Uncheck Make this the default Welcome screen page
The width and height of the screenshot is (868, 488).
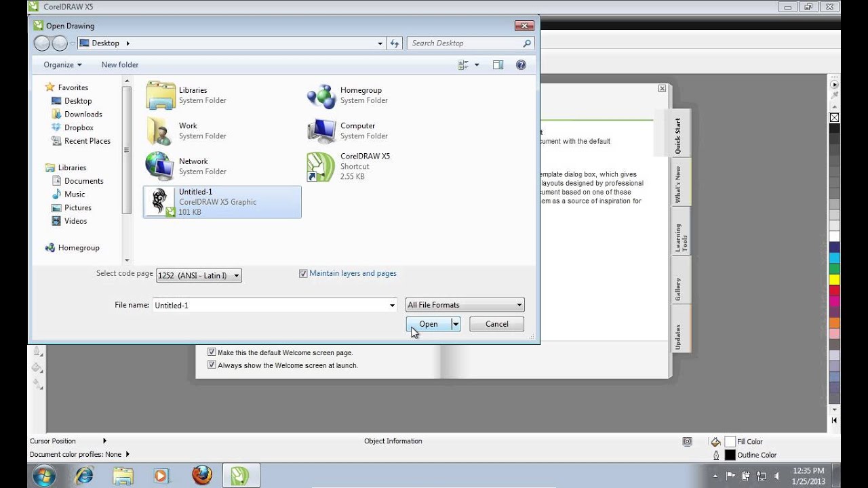pos(212,352)
